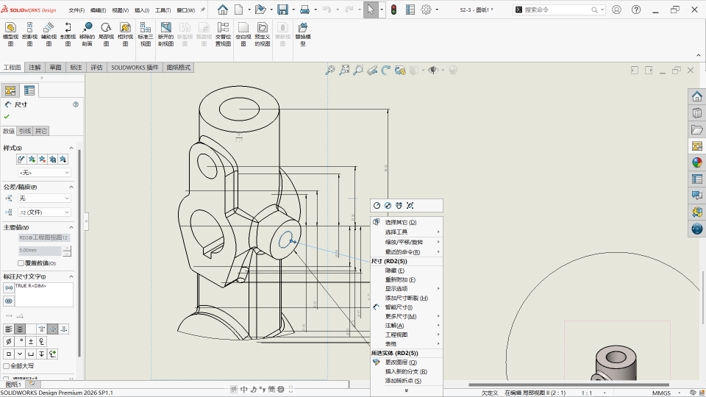Toggle the 全部大写 (All uppercase) checkbox
Viewport: 706px width, 397px height.
point(6,366)
